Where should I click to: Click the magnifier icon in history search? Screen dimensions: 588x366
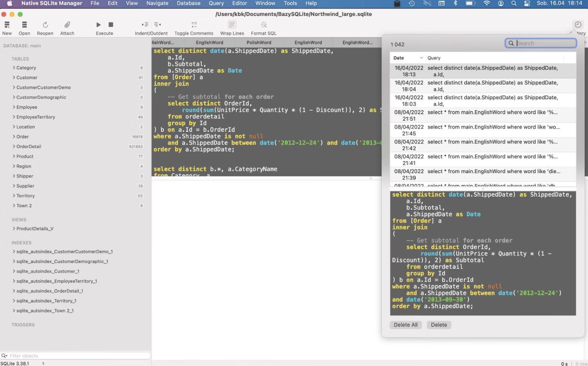(x=511, y=43)
